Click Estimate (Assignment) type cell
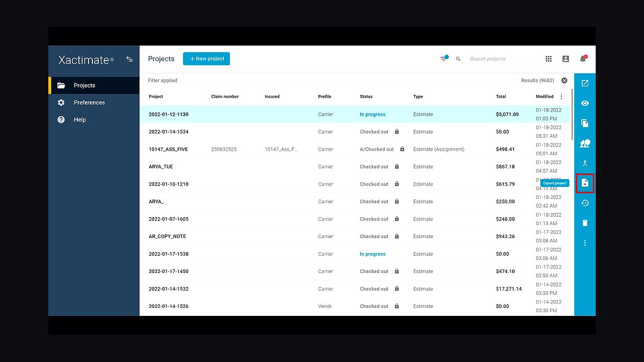 pos(438,149)
